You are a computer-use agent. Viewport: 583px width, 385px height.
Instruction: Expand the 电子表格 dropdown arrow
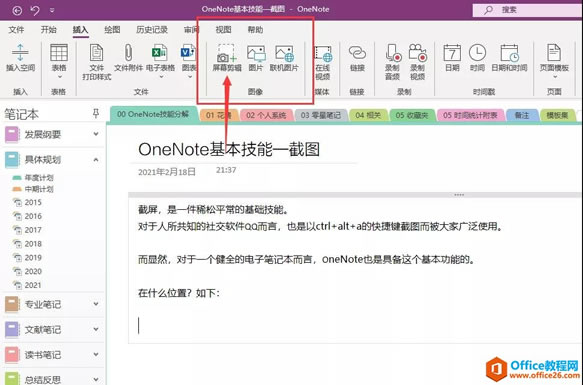(x=161, y=77)
